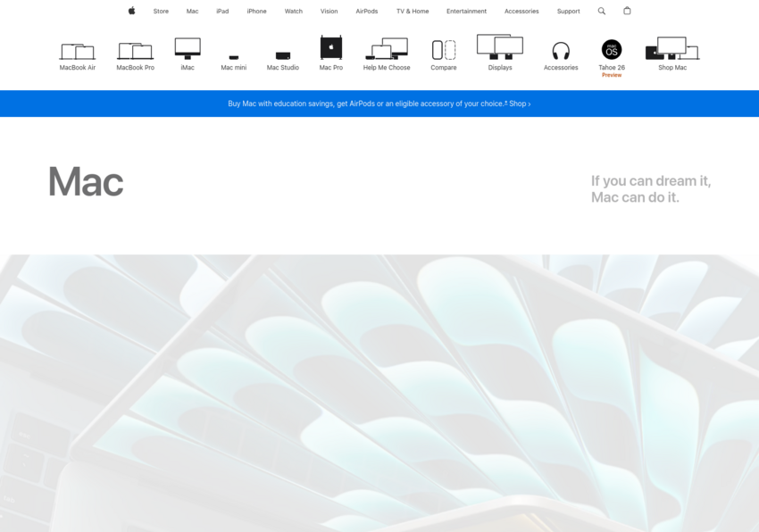This screenshot has height=532, width=759.
Task: Open the Mac Studio icon
Action: [283, 55]
